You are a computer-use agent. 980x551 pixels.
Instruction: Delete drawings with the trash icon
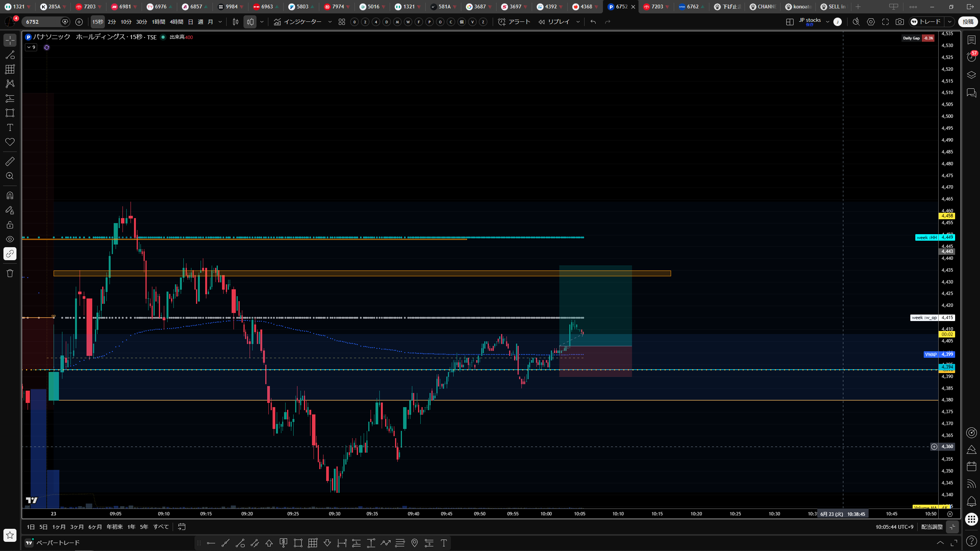coord(10,273)
